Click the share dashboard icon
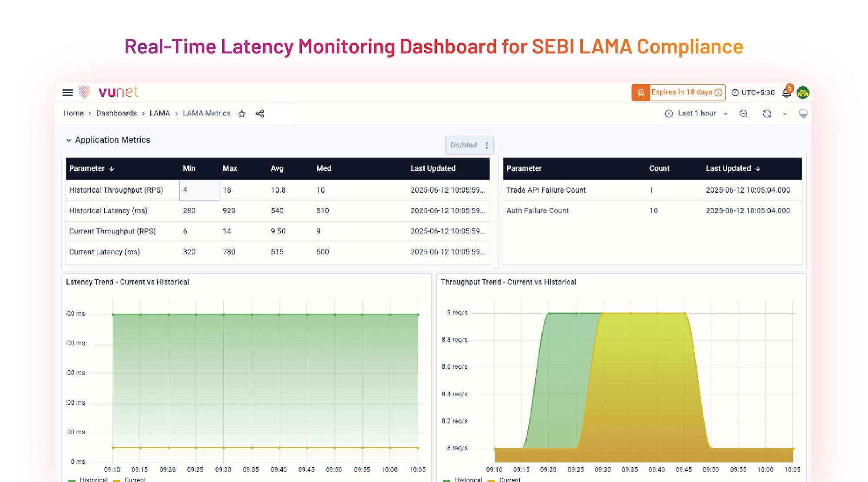This screenshot has height=482, width=868. (260, 114)
